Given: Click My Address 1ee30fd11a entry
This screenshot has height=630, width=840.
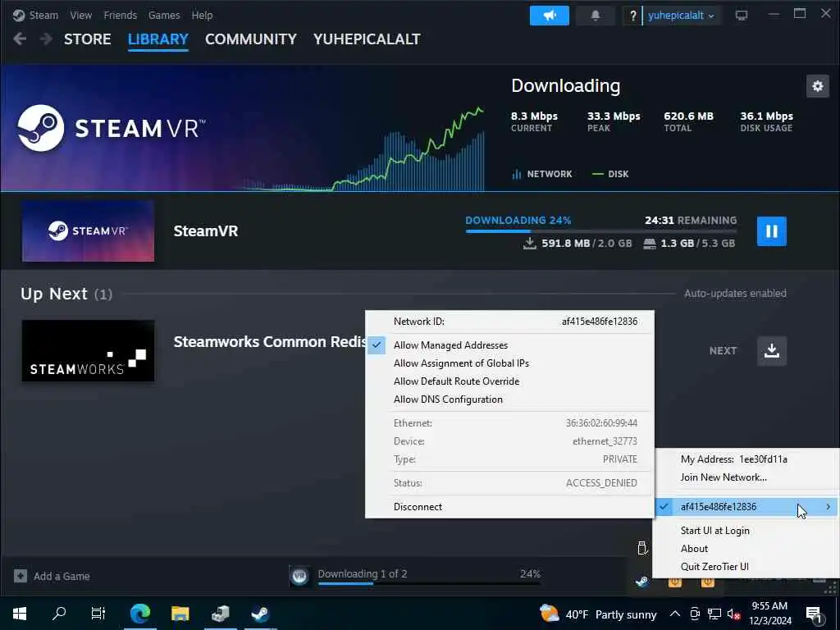Looking at the screenshot, I should click(746, 459).
